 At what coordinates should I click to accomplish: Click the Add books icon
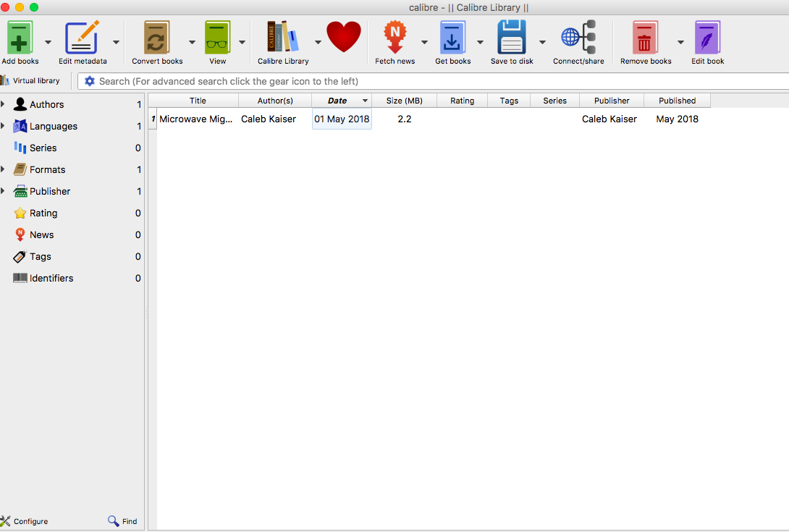[20, 37]
